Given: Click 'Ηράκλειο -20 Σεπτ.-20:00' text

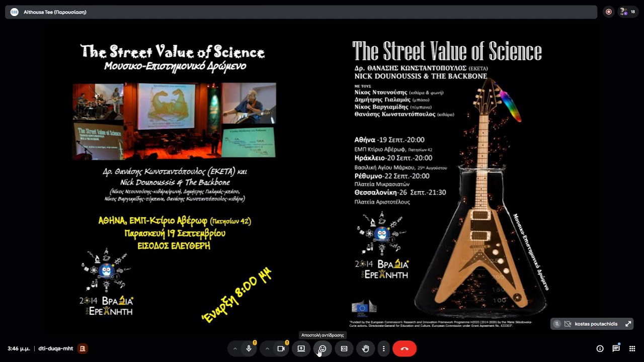Looking at the screenshot, I should coord(393,158).
